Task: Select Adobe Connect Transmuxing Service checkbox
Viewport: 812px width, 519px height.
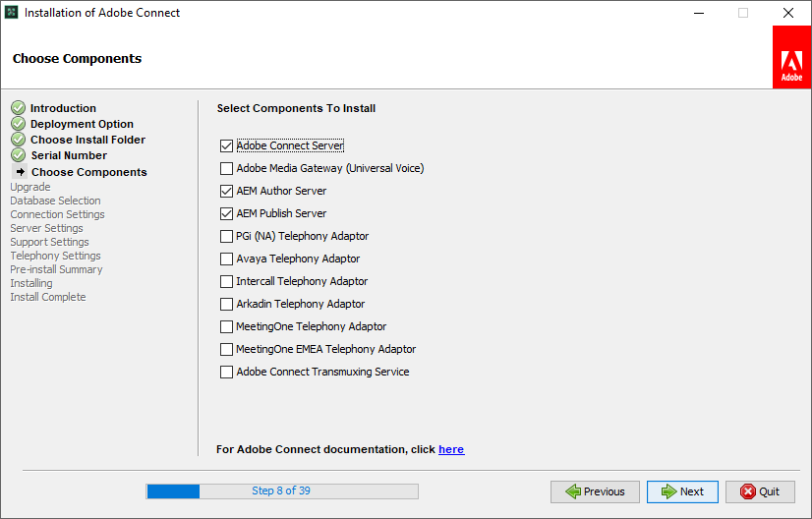Action: pyautogui.click(x=226, y=372)
